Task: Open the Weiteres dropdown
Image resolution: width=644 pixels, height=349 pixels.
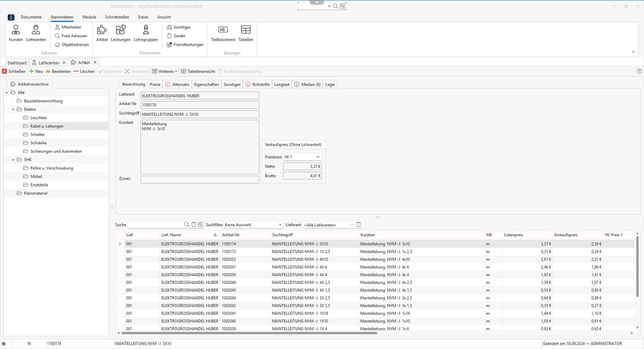Action: [165, 72]
